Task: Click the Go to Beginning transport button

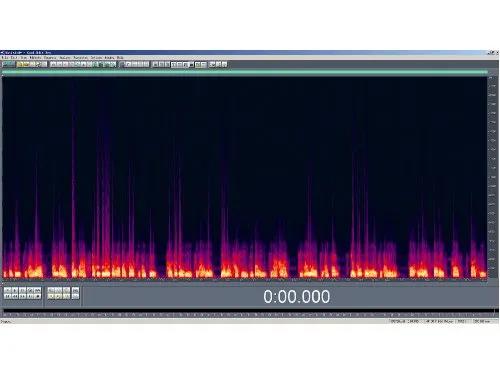Action: pyautogui.click(x=7, y=296)
